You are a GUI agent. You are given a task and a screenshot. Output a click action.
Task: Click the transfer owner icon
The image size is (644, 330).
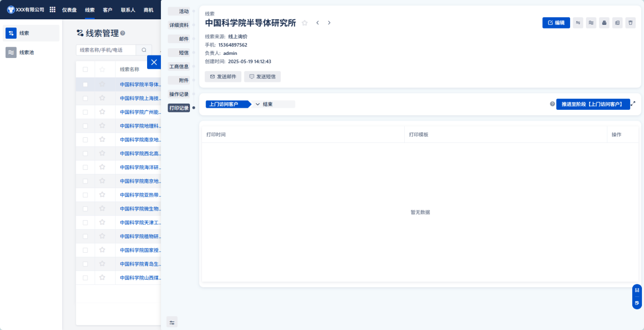[578, 22]
